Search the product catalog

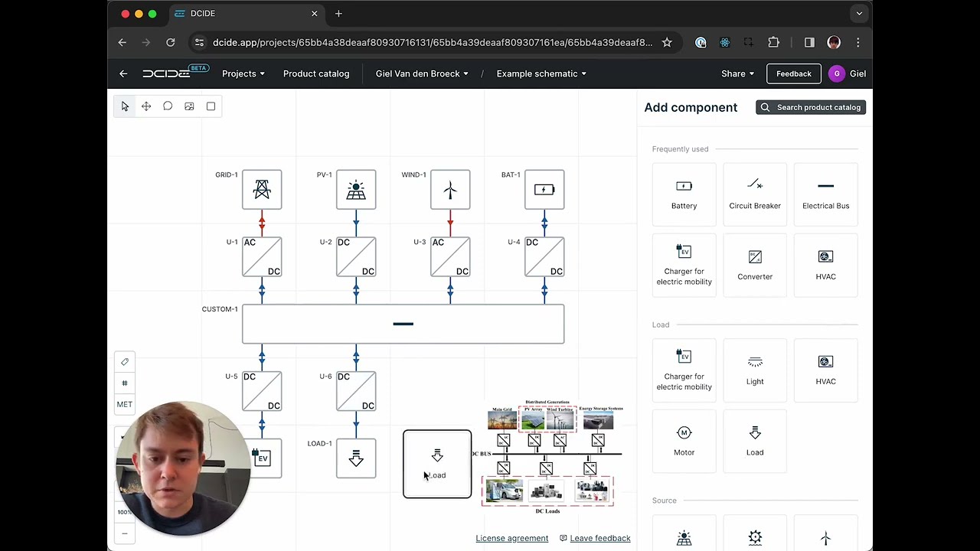point(811,107)
